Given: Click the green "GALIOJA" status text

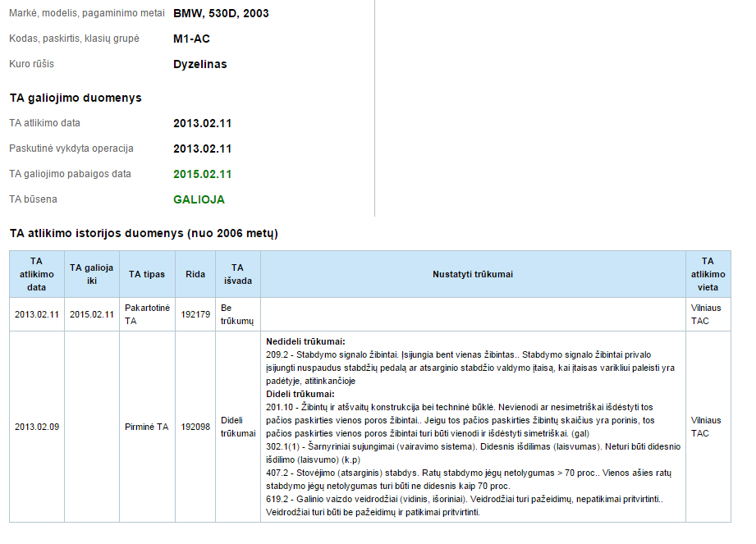Looking at the screenshot, I should click(199, 199).
